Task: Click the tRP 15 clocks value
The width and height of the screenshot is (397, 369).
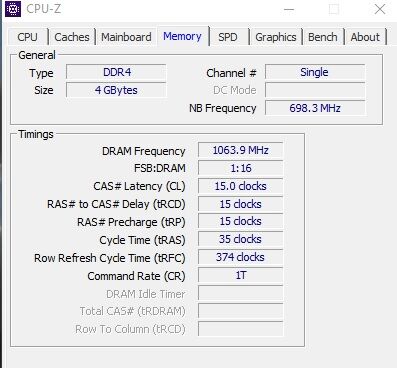Action: pos(240,221)
